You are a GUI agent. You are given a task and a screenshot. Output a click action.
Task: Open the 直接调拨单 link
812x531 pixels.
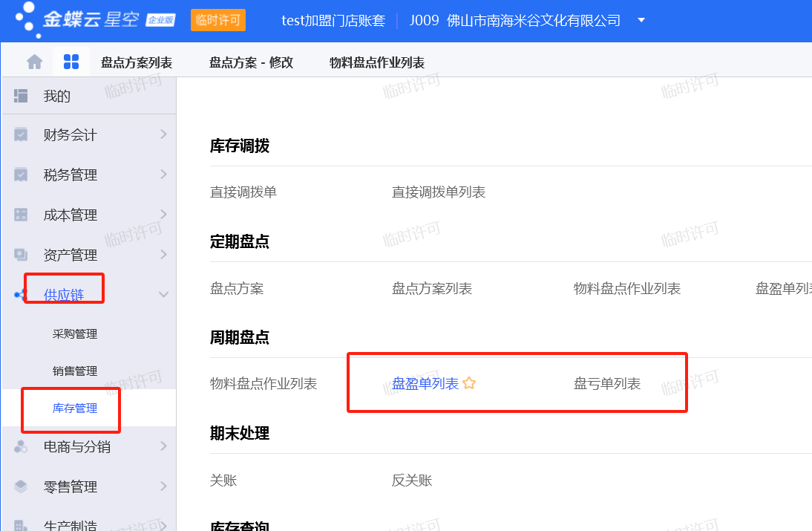[243, 192]
